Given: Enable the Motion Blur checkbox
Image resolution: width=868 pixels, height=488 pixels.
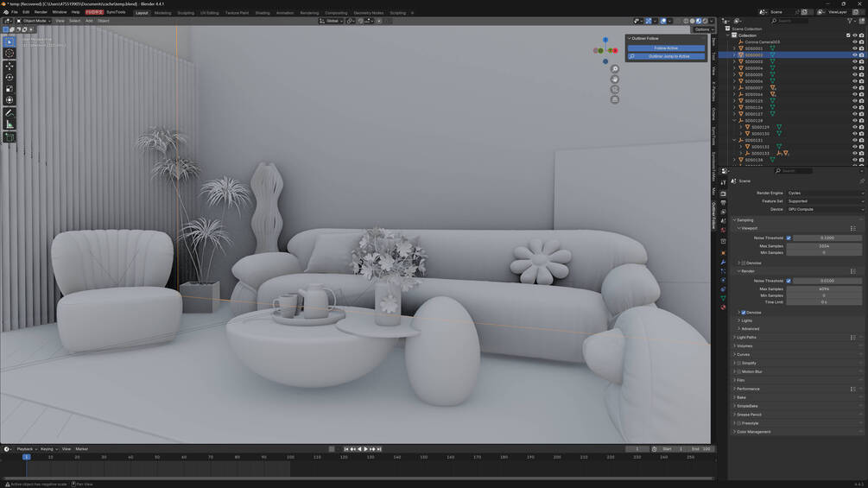Looking at the screenshot, I should click(739, 371).
